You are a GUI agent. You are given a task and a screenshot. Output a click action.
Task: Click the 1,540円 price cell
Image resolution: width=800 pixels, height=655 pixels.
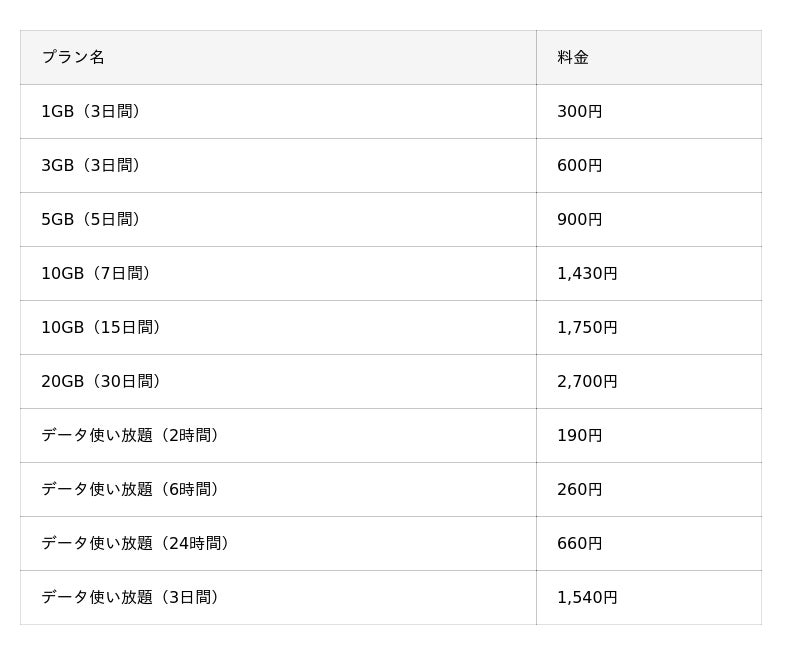tap(587, 597)
